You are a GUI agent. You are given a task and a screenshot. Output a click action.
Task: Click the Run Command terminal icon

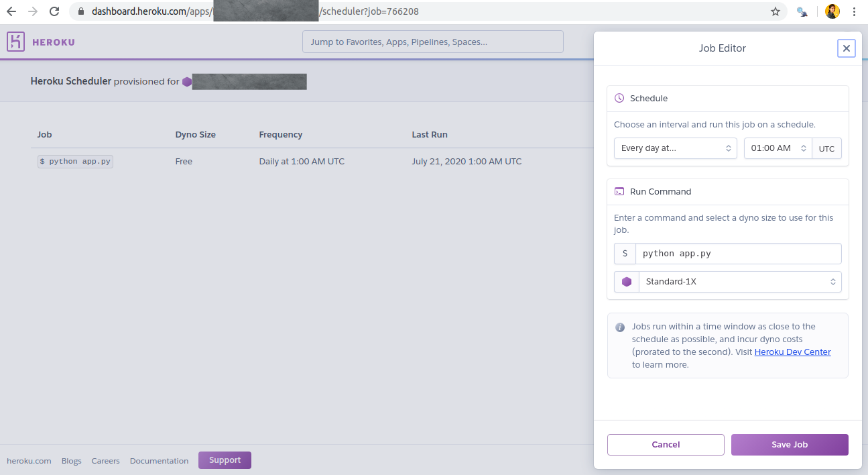tap(619, 191)
